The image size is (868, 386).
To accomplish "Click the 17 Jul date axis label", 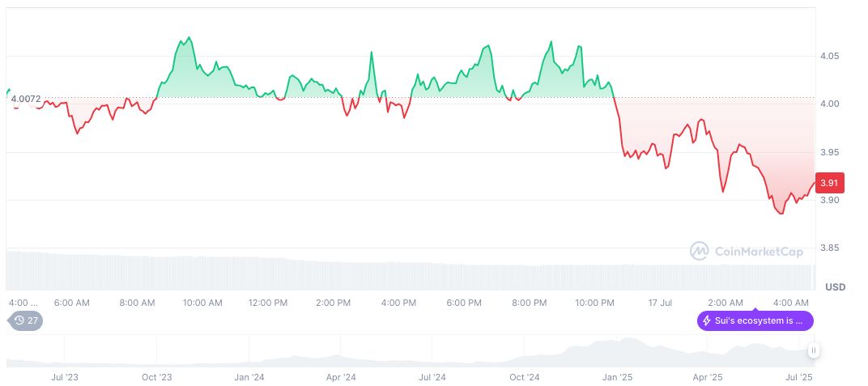I will [660, 303].
